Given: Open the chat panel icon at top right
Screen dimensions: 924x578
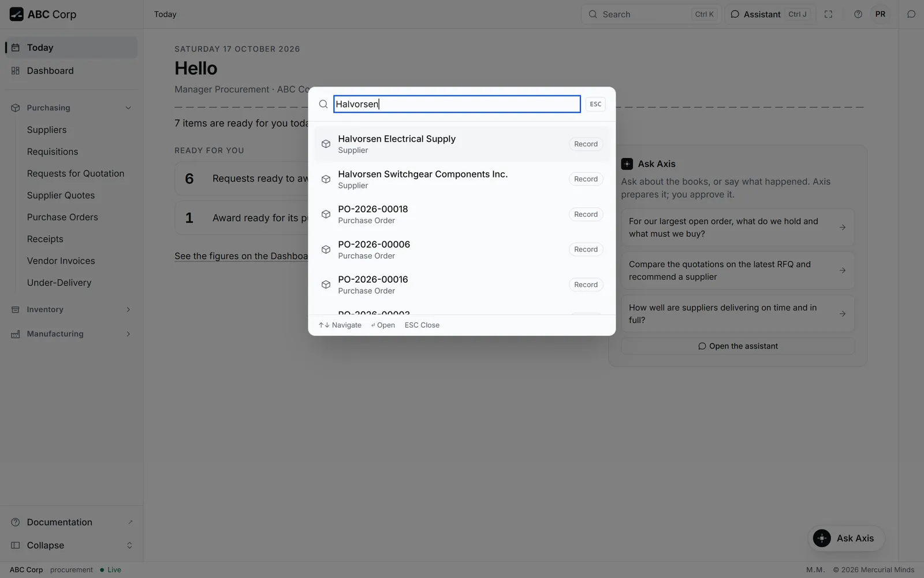Looking at the screenshot, I should coord(911,14).
